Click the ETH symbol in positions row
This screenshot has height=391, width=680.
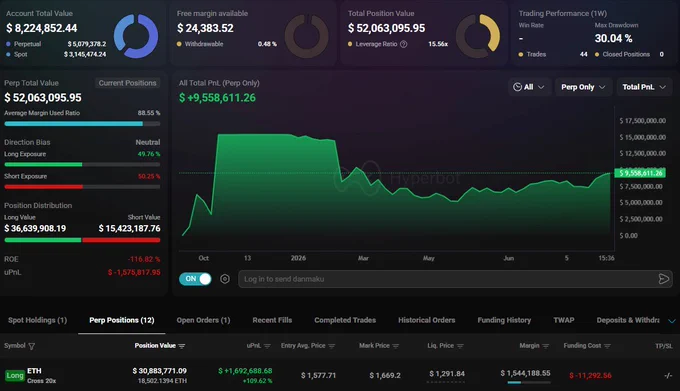[34, 371]
